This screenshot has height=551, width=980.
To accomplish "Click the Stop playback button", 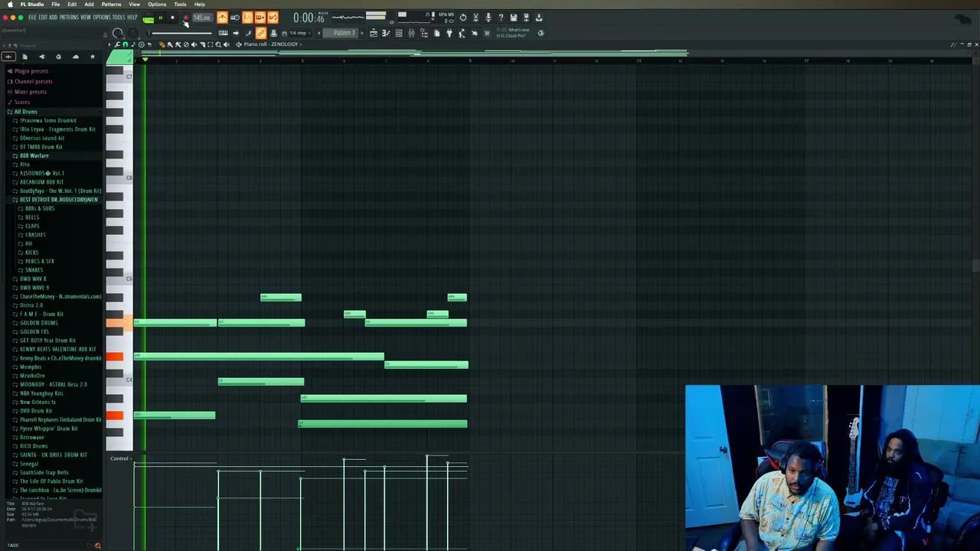I will point(172,18).
